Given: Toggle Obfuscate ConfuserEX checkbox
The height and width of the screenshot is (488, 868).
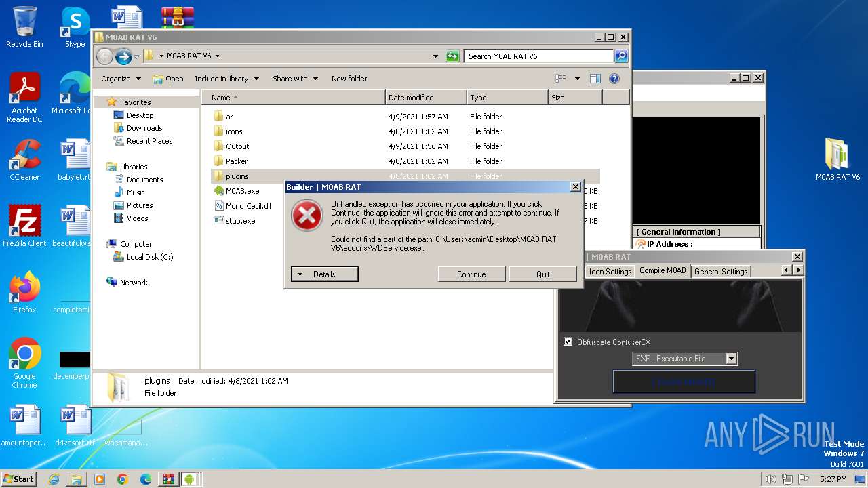Looking at the screenshot, I should [x=568, y=342].
